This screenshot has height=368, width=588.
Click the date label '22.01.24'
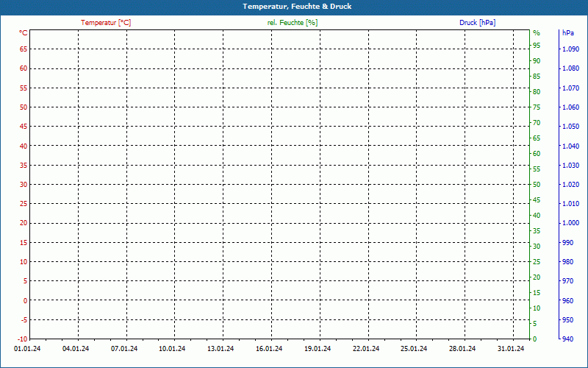point(366,349)
